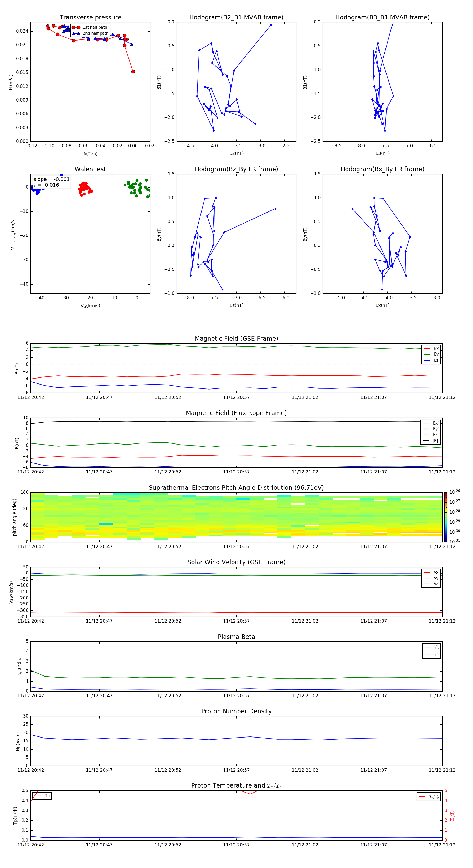Click the 'B2(nT)' x-axis label
Screen dimensions: 473x868
pyautogui.click(x=236, y=153)
